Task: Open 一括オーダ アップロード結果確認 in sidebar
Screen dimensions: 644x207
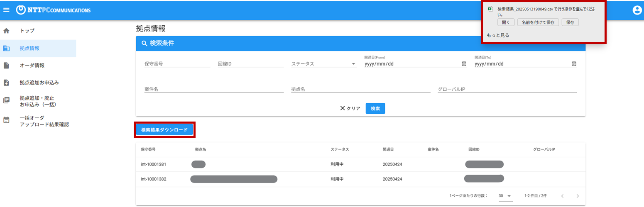Action: [38, 121]
